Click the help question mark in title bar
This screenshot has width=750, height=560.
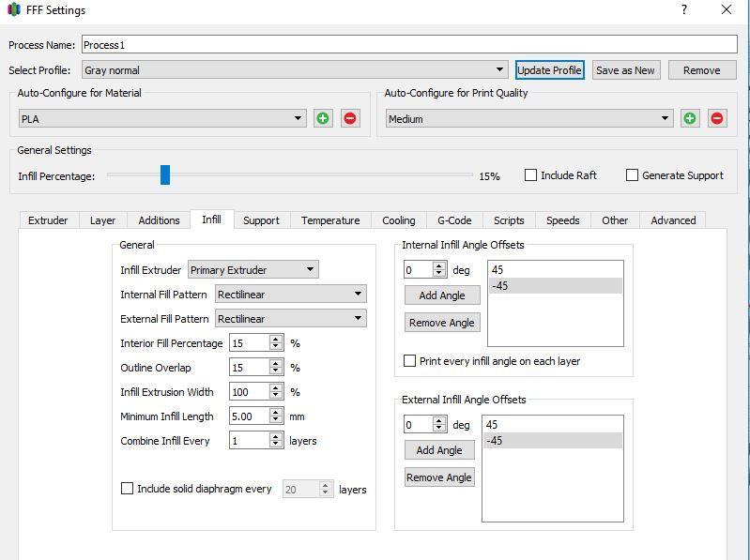pos(683,10)
